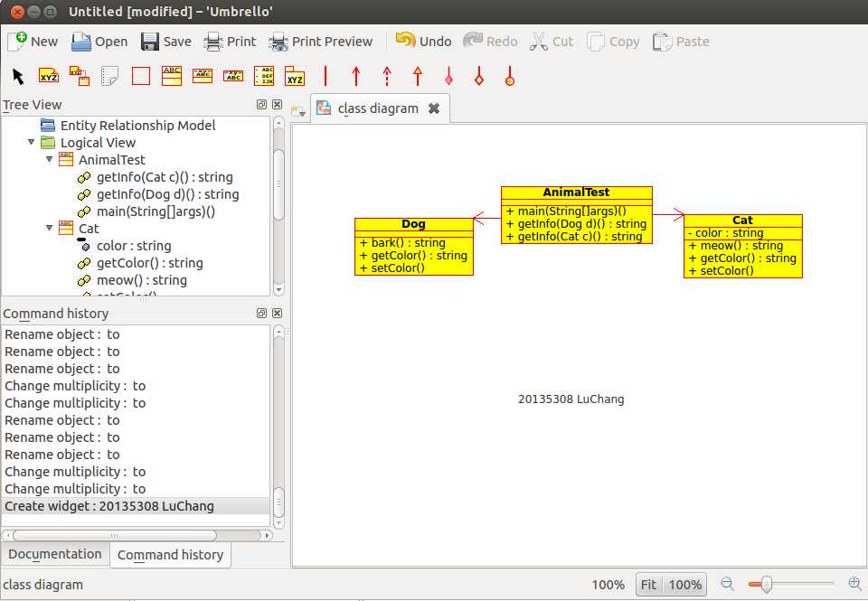Click the Fit zoom button
The height and width of the screenshot is (601, 868).
[648, 585]
